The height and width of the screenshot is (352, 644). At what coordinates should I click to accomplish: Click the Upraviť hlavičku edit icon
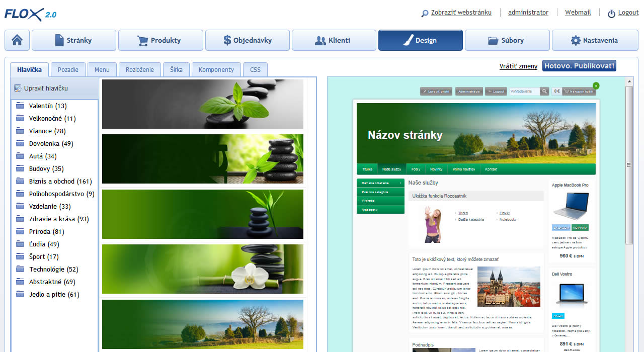(x=18, y=89)
